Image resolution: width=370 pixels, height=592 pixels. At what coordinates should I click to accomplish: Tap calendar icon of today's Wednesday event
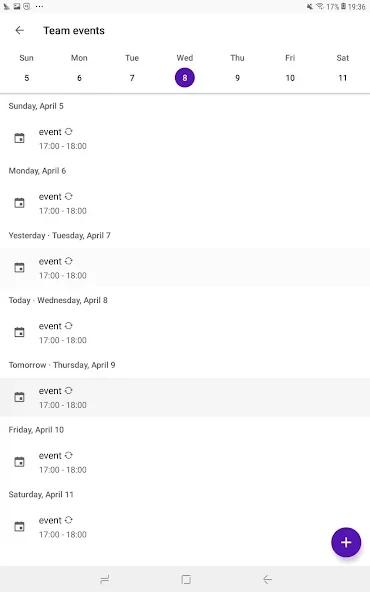[19, 332]
